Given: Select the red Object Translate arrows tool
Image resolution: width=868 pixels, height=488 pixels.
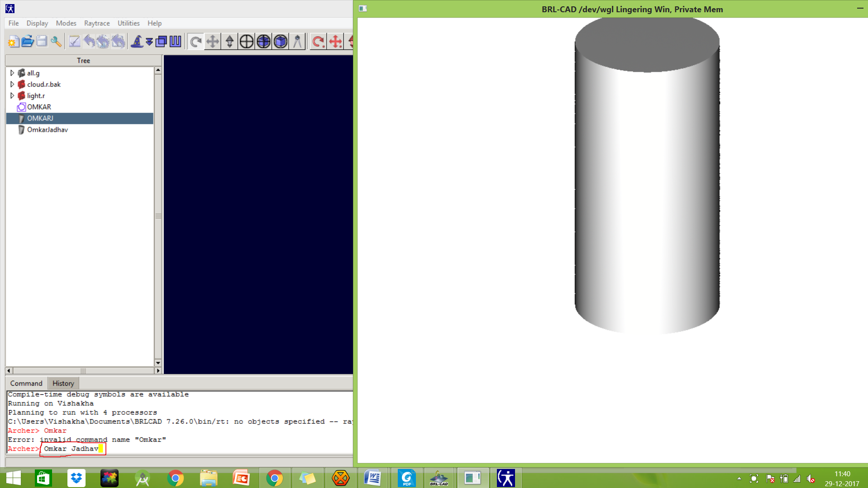Looking at the screenshot, I should (x=335, y=42).
